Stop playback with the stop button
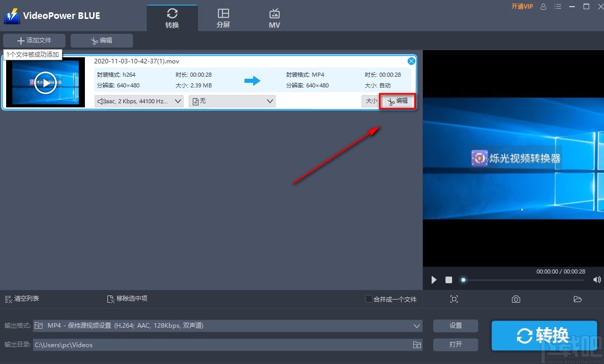 (449, 280)
